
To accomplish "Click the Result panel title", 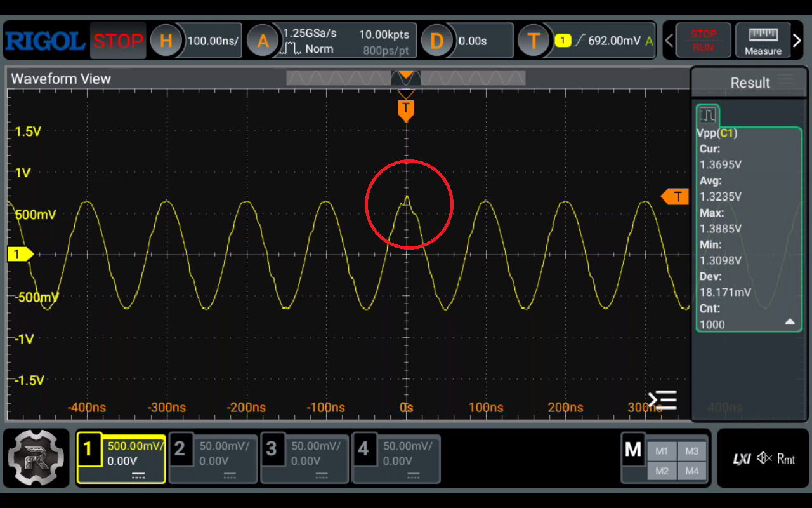I will click(x=750, y=83).
